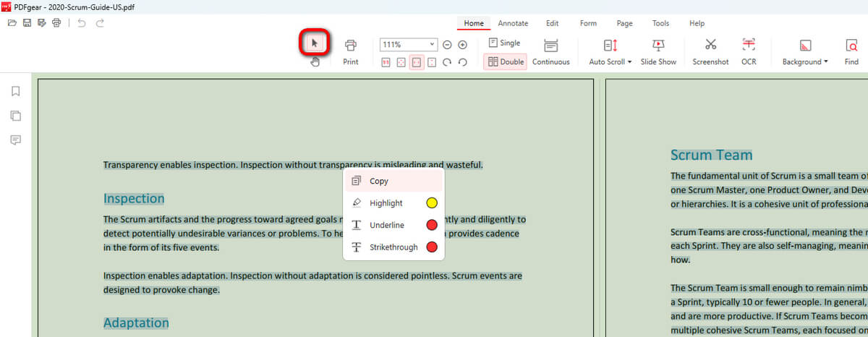The width and height of the screenshot is (868, 337).
Task: Open the Page tab
Action: pos(624,23)
